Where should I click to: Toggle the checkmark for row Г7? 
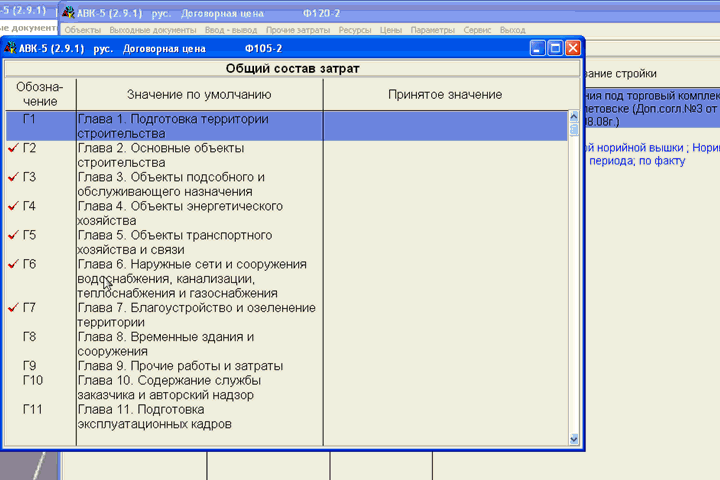click(x=13, y=308)
